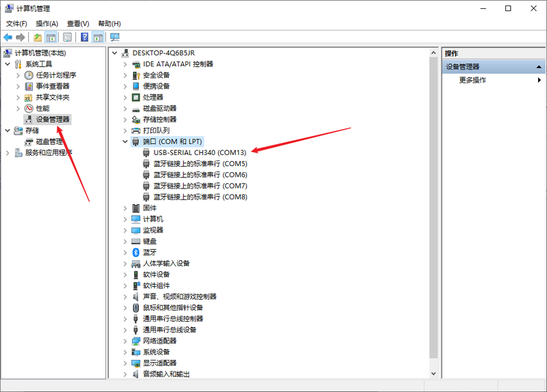Screen dimensions: 547x392
Task: Click the DESKTOP-4Q6B5JR computer icon
Action: pos(125,53)
